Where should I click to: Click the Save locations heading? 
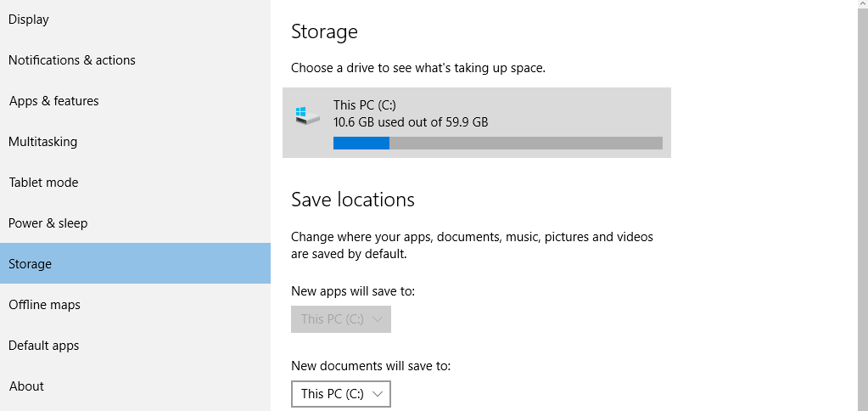[353, 200]
